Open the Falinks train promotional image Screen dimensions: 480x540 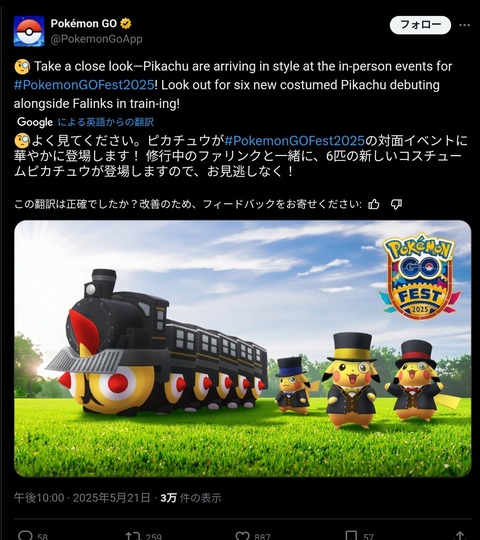[242, 349]
